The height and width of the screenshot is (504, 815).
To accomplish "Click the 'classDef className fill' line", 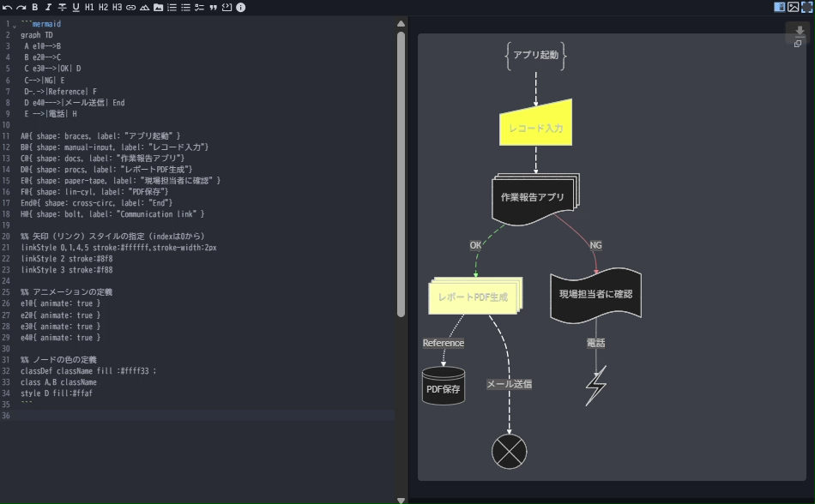I will (88, 371).
